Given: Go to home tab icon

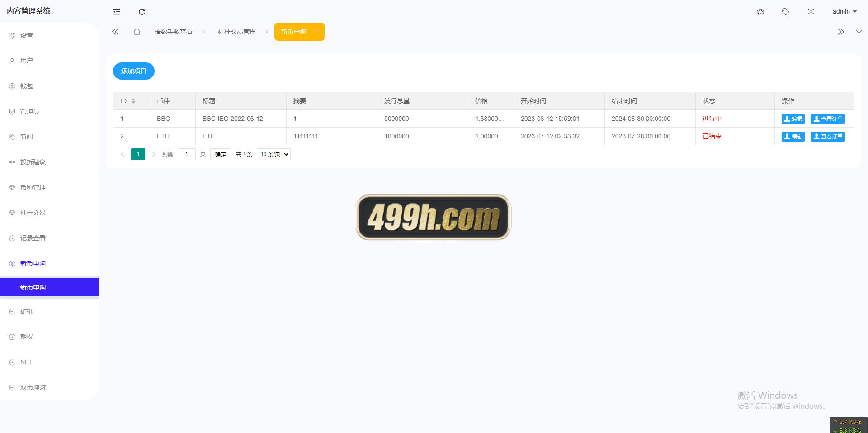Looking at the screenshot, I should [137, 32].
